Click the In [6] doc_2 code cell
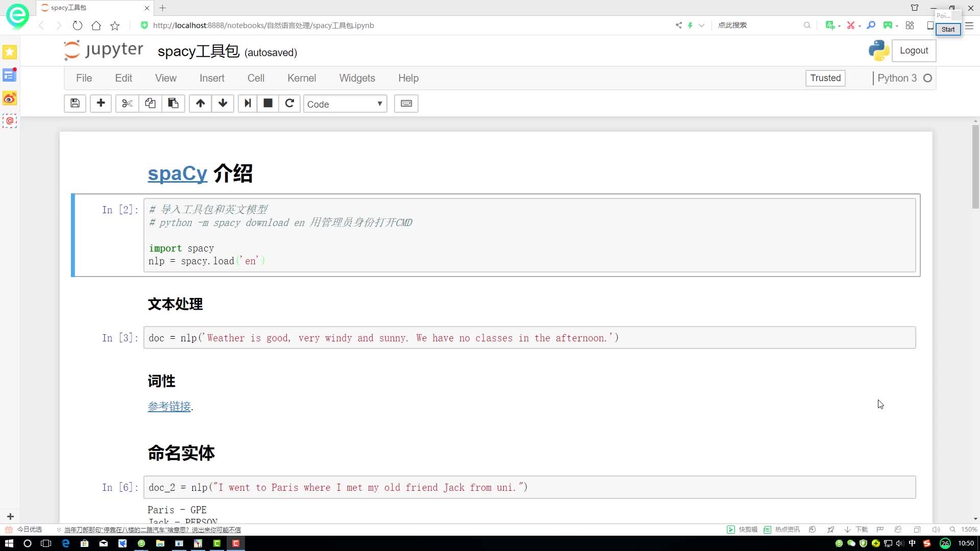This screenshot has height=551, width=980. coord(529,487)
